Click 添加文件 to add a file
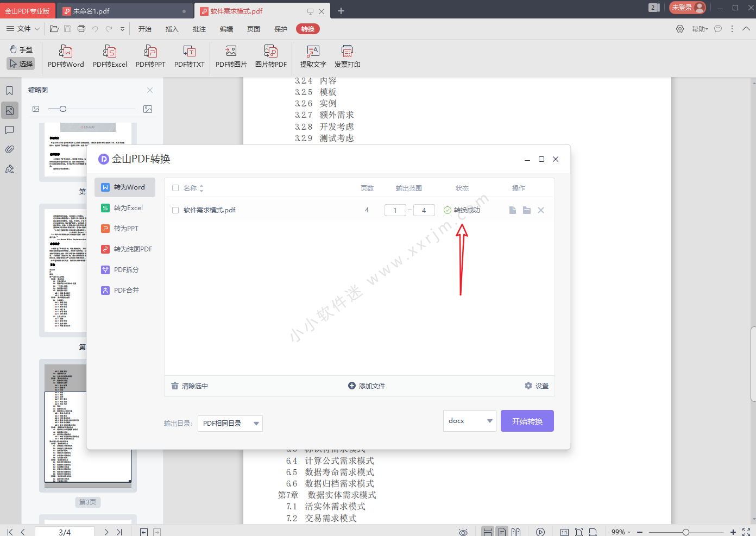Screen dimensions: 756x536 pos(367,386)
